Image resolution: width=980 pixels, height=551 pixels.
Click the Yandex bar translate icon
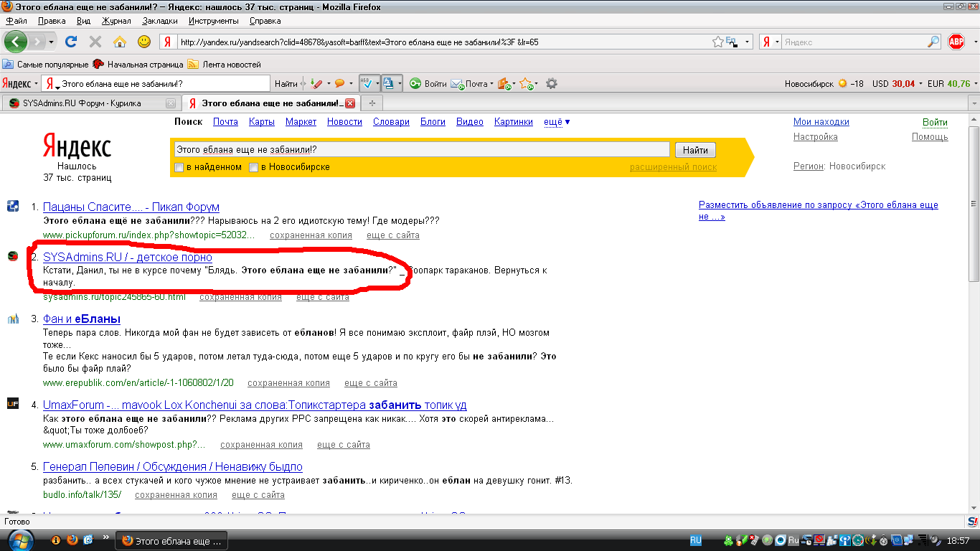pyautogui.click(x=388, y=83)
